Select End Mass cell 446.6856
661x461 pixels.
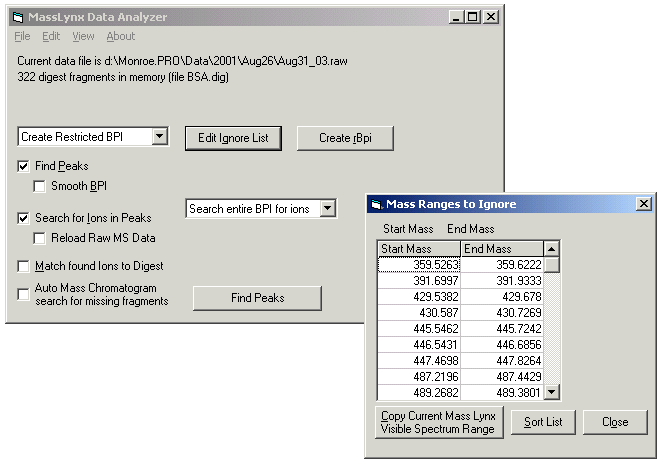click(502, 345)
